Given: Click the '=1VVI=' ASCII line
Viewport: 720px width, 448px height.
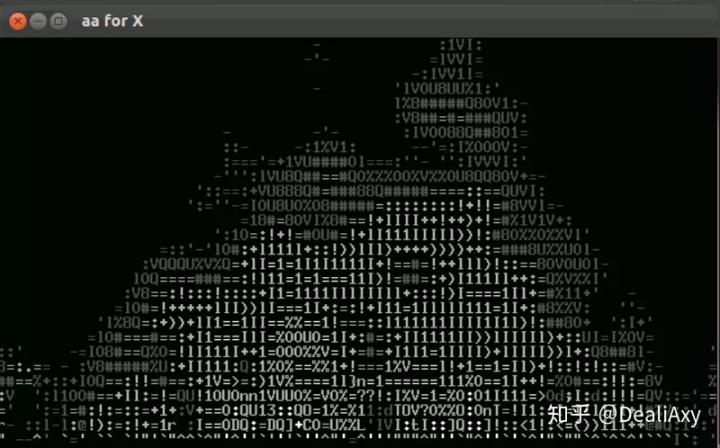Looking at the screenshot, I should click(x=456, y=60).
